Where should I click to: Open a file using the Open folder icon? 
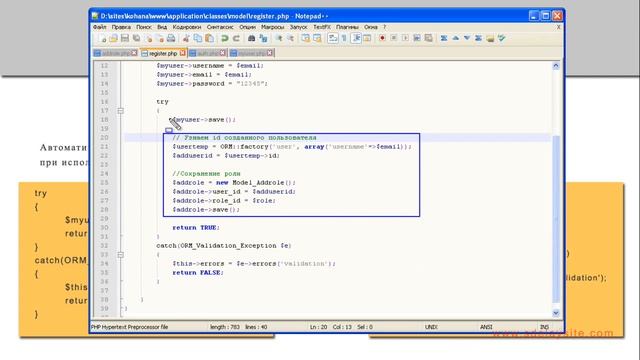click(x=113, y=38)
